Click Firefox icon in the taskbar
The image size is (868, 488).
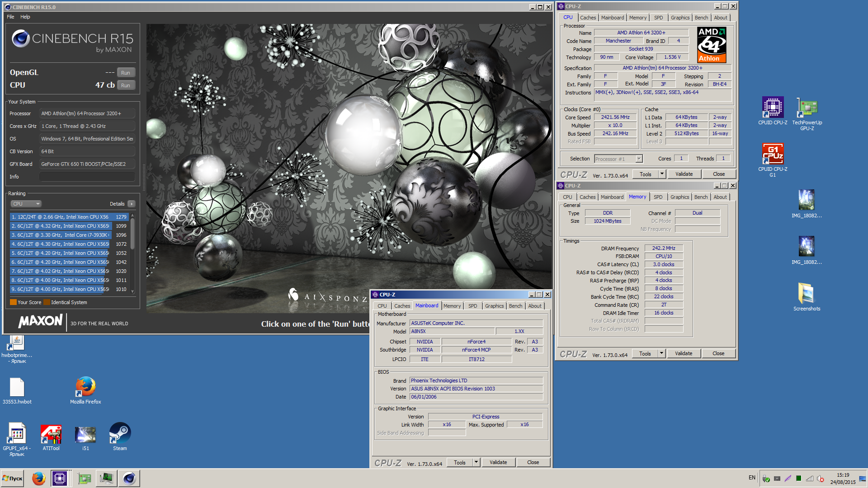pos(39,478)
